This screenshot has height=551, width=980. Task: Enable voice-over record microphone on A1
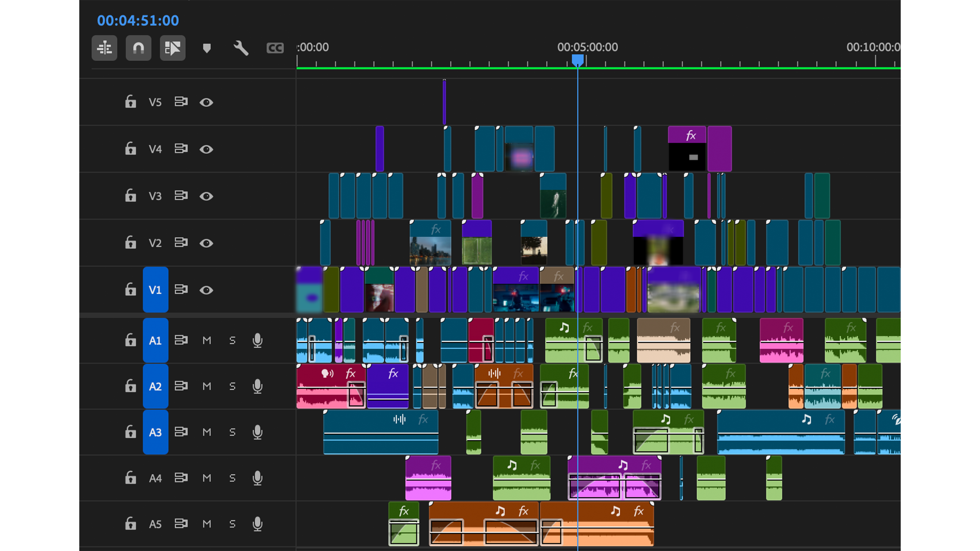click(257, 340)
